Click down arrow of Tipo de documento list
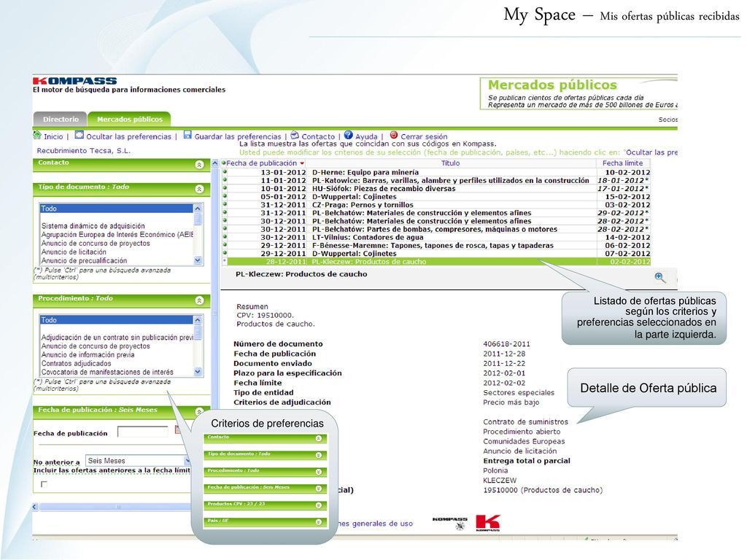Image resolution: width=747 pixels, height=560 pixels. point(198,260)
